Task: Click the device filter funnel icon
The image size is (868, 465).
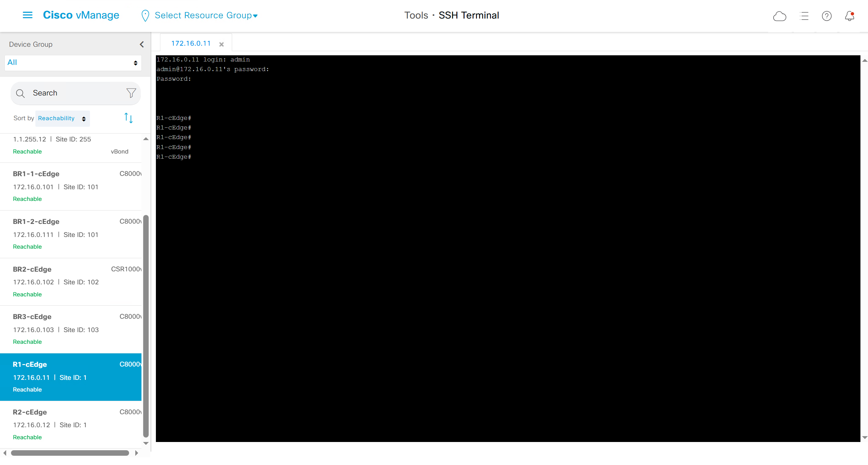Action: [x=131, y=93]
